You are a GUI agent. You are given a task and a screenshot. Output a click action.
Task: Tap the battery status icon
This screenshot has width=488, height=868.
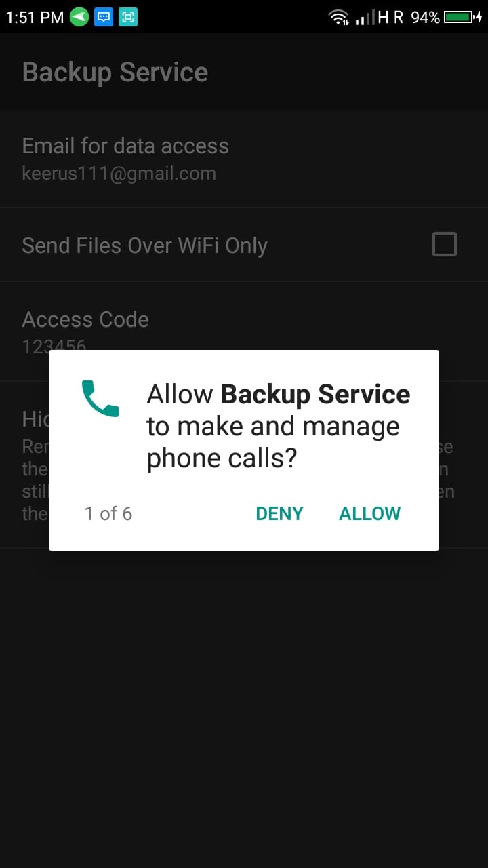pyautogui.click(x=463, y=18)
